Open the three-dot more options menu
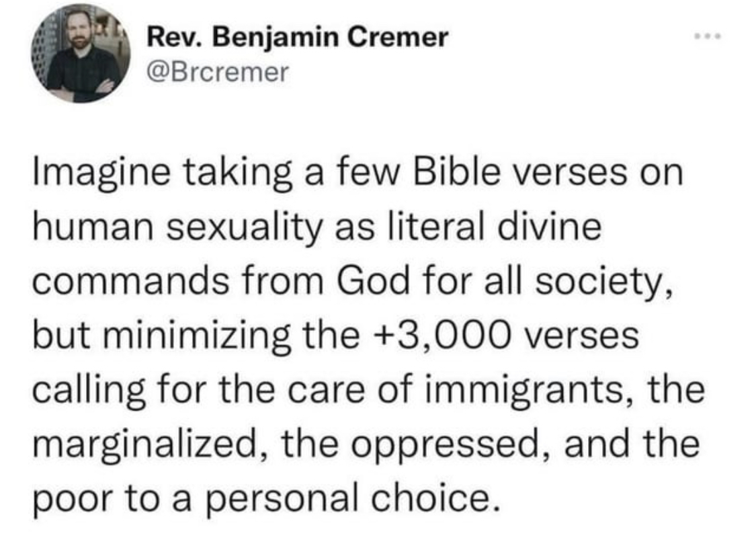 (708, 36)
